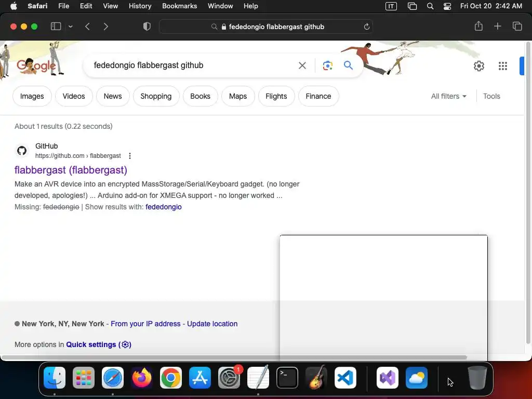Viewport: 532px width, 399px height.
Task: Open Visual Studio Code from the dock
Action: 345,378
